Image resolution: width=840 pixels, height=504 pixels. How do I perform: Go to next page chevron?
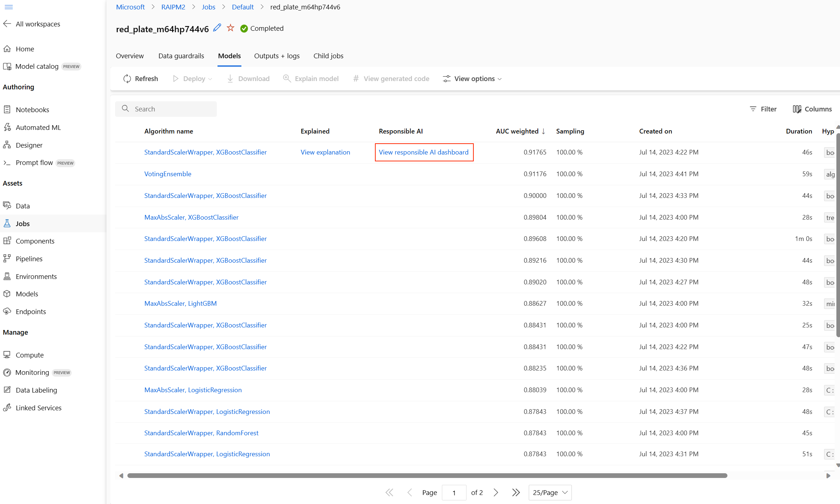pos(496,492)
